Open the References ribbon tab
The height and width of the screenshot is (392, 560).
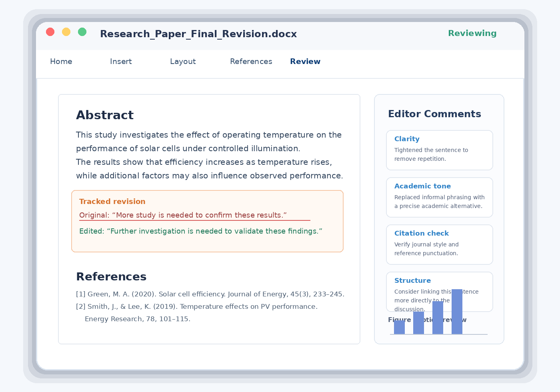click(x=251, y=62)
